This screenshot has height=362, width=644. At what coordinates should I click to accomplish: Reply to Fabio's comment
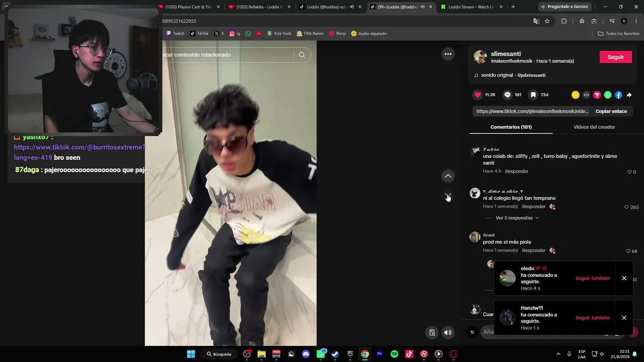click(x=517, y=171)
